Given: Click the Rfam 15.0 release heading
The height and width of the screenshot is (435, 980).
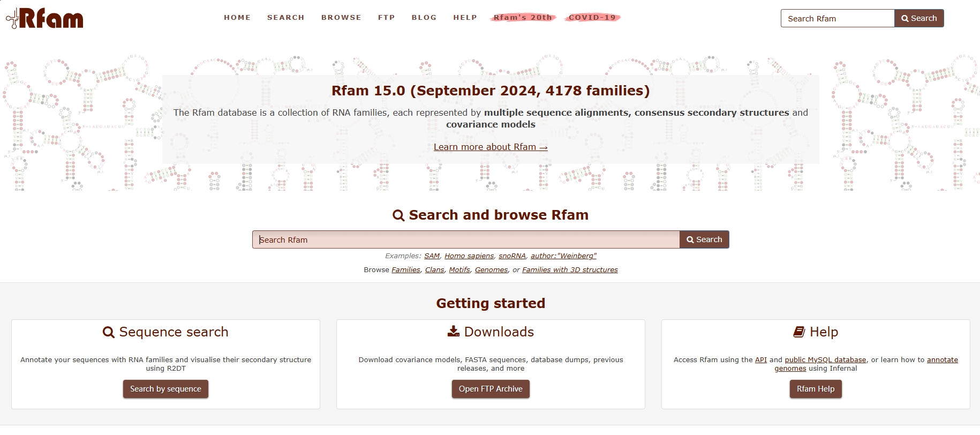Looking at the screenshot, I should (491, 91).
